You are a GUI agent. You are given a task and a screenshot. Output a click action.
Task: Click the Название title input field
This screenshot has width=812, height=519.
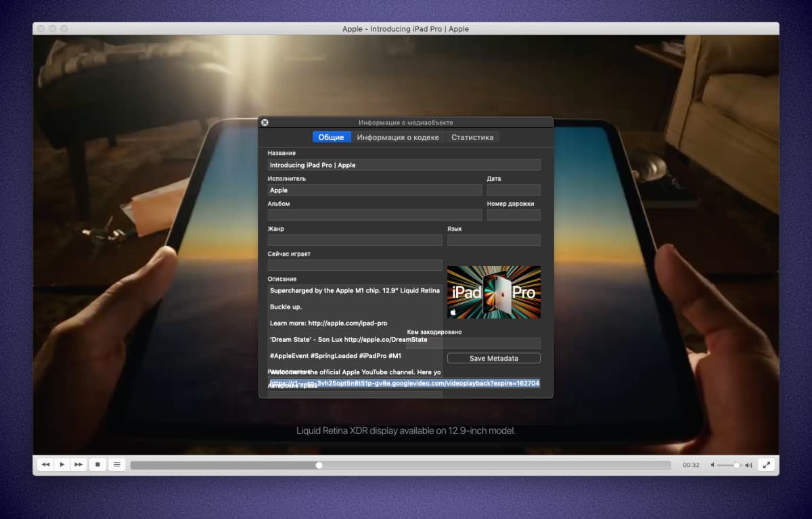(x=404, y=165)
